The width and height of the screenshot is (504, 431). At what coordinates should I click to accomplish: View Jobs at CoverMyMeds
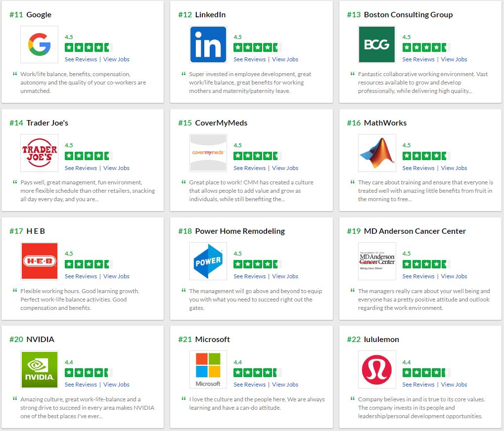point(285,168)
